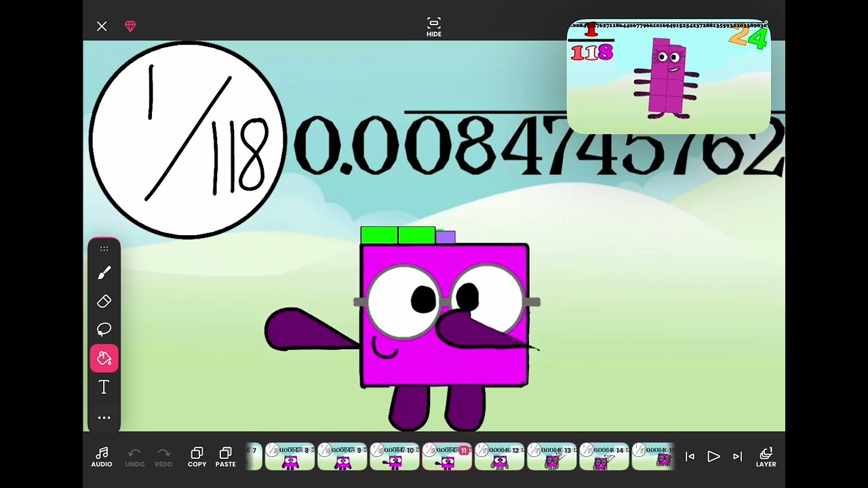
Task: Select frame 9 in the timeline
Action: pyautogui.click(x=342, y=457)
